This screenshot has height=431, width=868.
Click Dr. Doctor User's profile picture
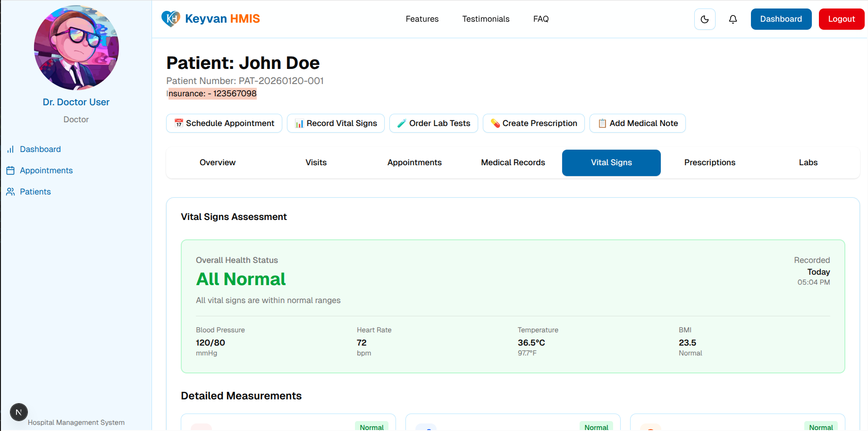[76, 47]
